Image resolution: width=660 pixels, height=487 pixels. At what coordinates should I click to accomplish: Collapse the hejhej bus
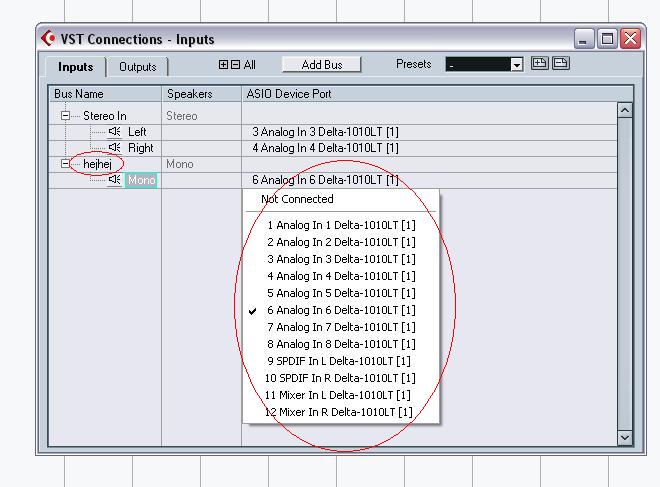[x=65, y=163]
